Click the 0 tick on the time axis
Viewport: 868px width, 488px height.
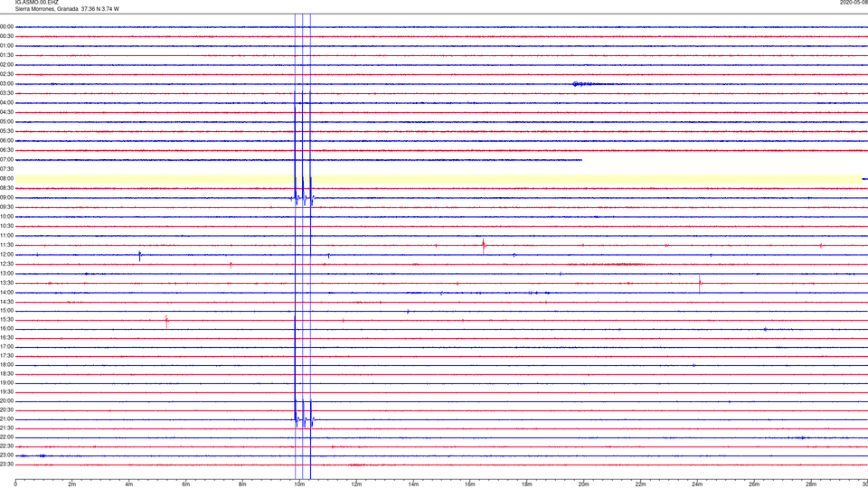point(15,484)
